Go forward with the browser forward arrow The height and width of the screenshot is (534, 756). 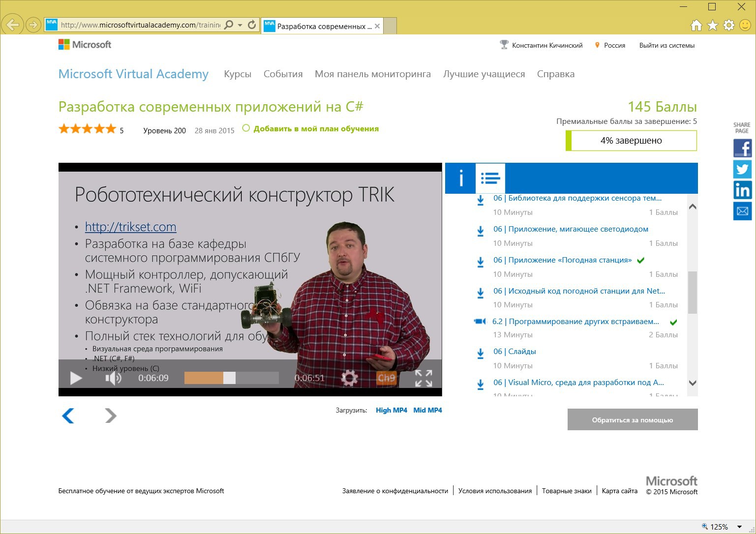pos(33,25)
